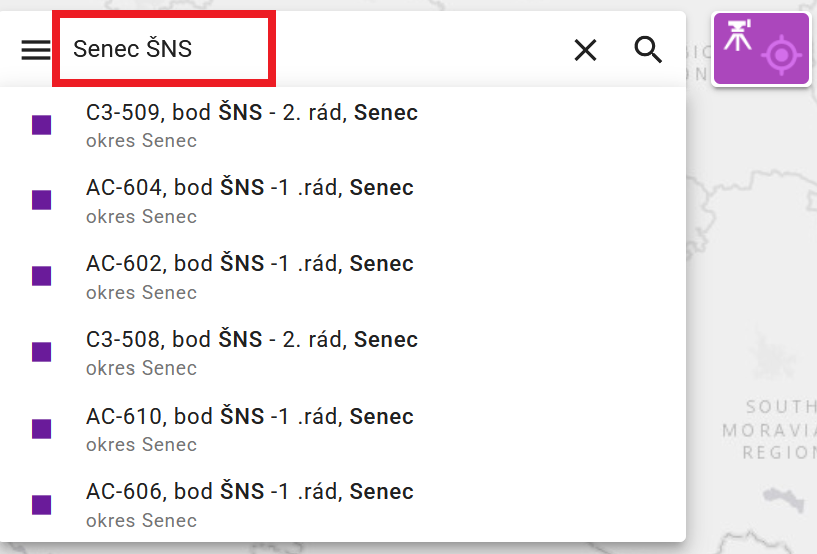Select the C3-509 bod ŠNS suggestion
This screenshot has width=817, height=554.
[x=251, y=113]
